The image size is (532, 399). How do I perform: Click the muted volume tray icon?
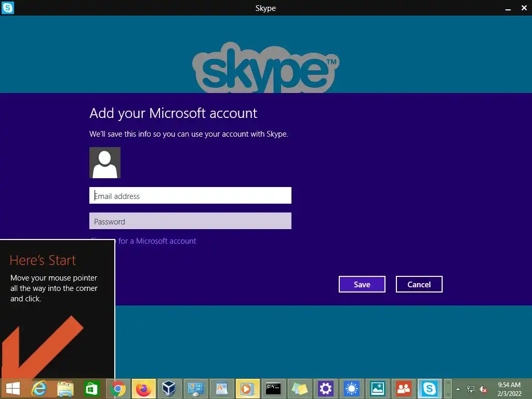pos(483,389)
